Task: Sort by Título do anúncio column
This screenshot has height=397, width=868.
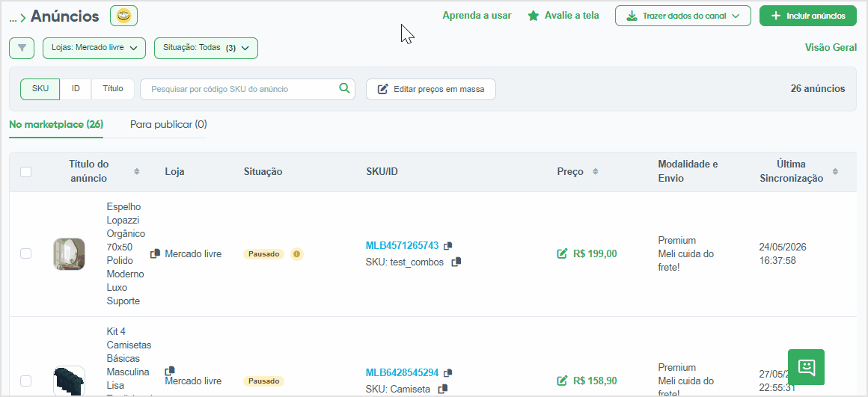Action: coord(137,171)
